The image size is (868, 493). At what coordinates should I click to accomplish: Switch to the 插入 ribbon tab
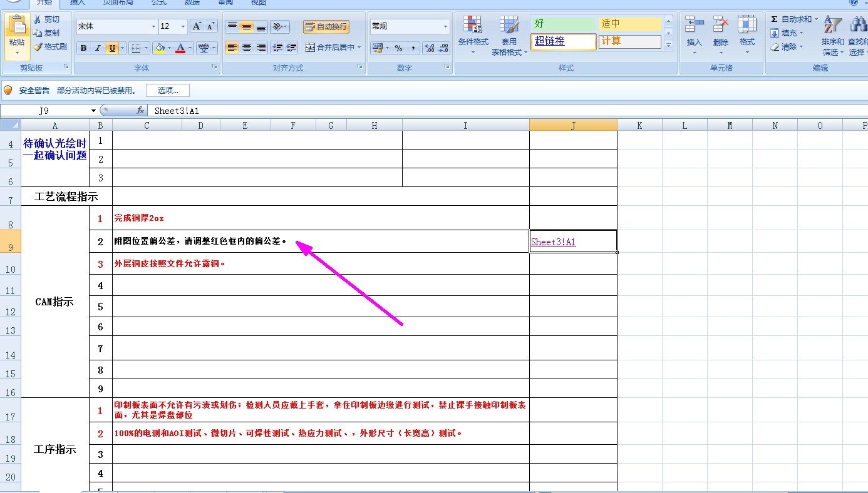coord(78,3)
